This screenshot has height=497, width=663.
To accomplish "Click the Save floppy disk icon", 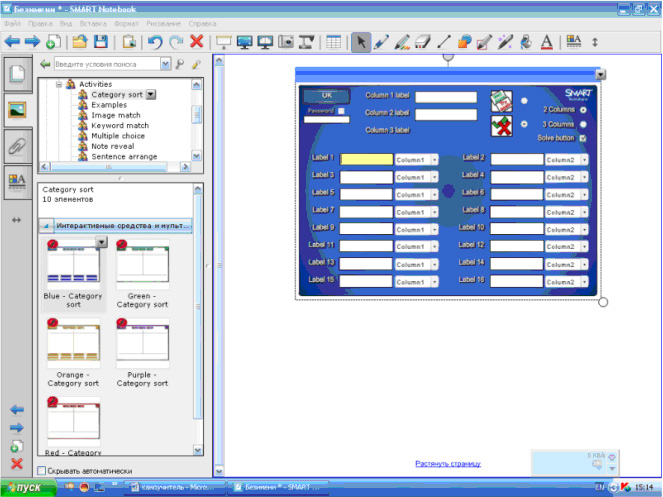I will [100, 42].
